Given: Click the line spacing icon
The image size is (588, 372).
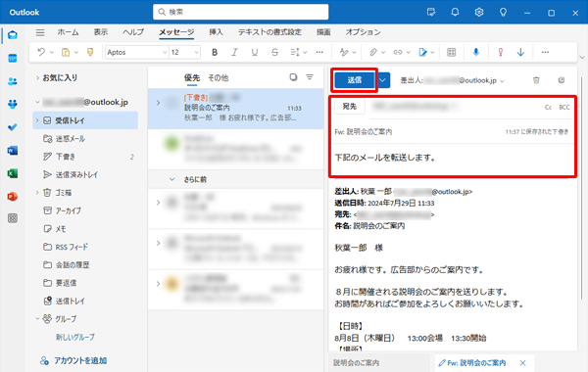Looking at the screenshot, I should (x=295, y=52).
